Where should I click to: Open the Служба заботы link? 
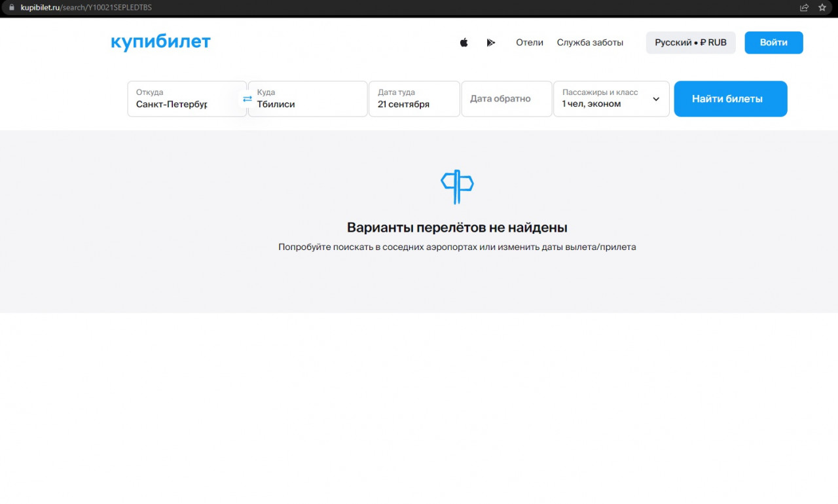pyautogui.click(x=590, y=43)
